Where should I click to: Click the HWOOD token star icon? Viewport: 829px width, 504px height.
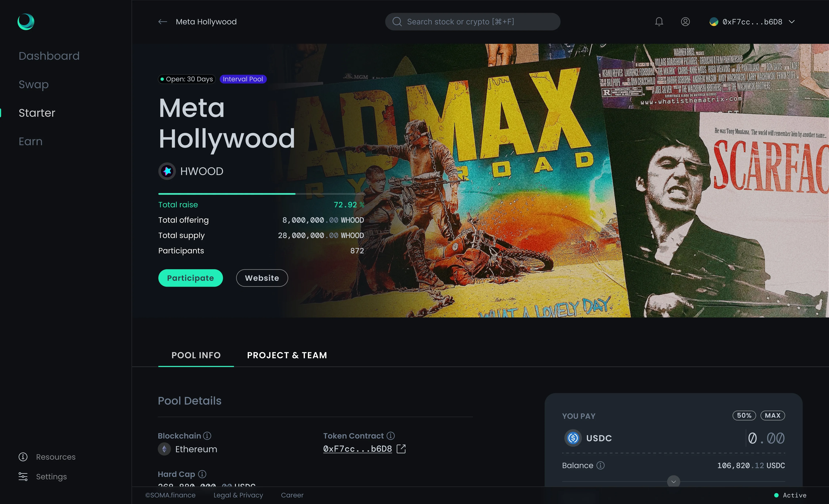pyautogui.click(x=167, y=171)
